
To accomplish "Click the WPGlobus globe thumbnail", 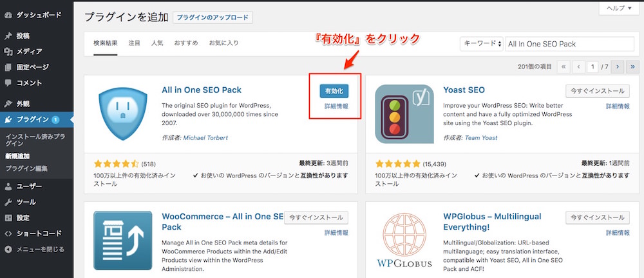I will click(404, 240).
